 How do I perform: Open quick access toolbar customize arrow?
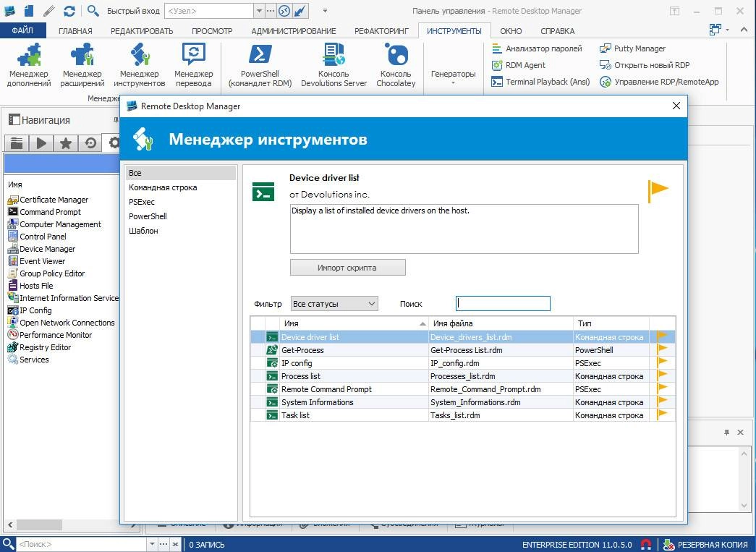coord(325,11)
